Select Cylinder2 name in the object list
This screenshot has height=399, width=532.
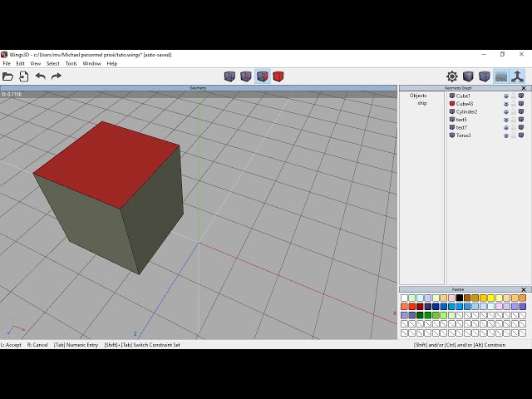click(466, 111)
